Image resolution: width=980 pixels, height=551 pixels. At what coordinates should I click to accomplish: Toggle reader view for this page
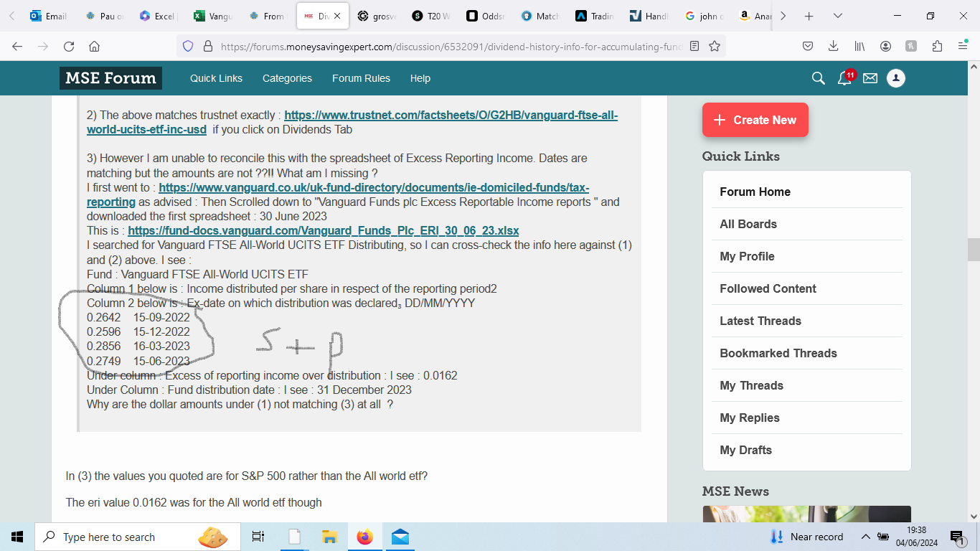[x=694, y=47]
